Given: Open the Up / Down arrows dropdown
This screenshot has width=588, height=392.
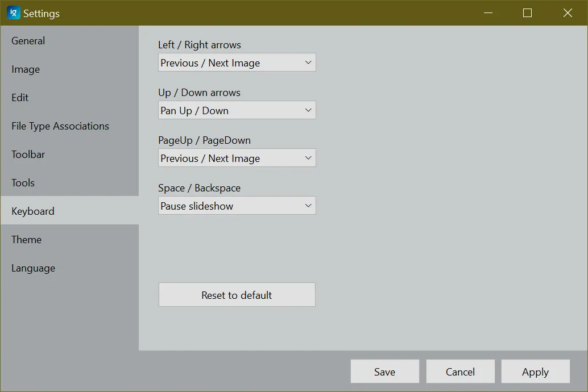Looking at the screenshot, I should click(237, 110).
